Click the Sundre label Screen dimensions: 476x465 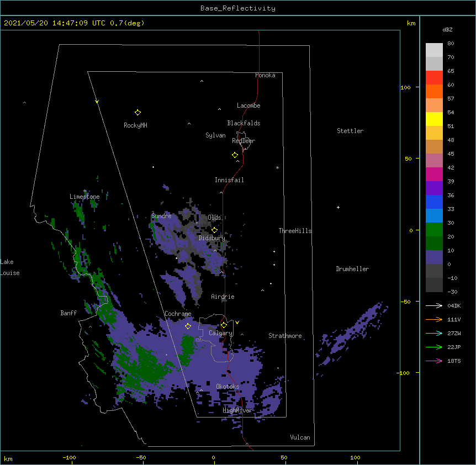(161, 216)
